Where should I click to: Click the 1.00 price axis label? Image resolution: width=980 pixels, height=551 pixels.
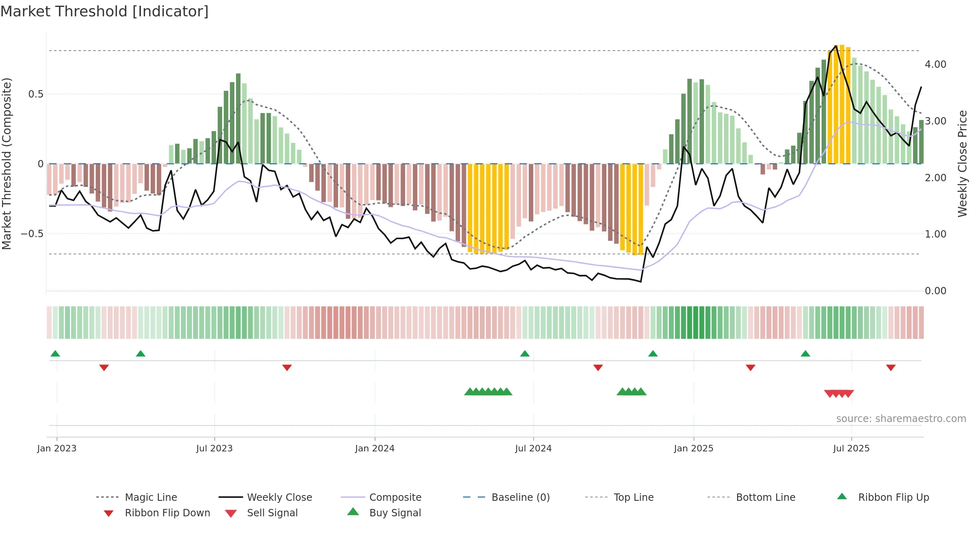coord(935,234)
